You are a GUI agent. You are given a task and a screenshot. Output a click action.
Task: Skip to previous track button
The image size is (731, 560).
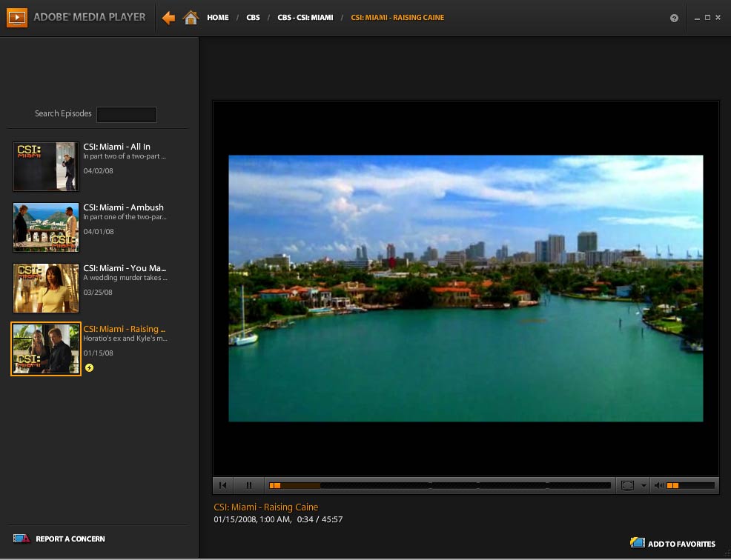[x=223, y=485]
